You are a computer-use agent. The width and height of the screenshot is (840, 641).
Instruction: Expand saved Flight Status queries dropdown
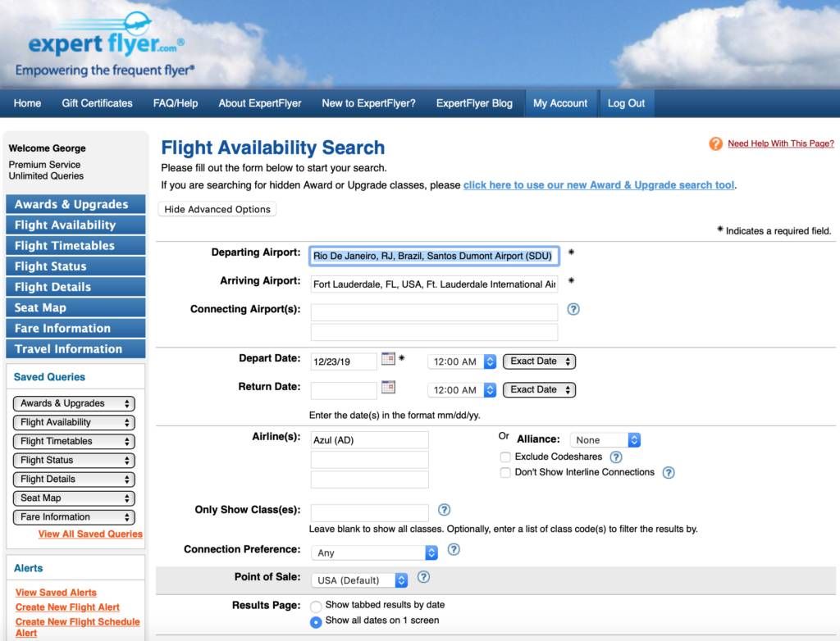coord(74,460)
